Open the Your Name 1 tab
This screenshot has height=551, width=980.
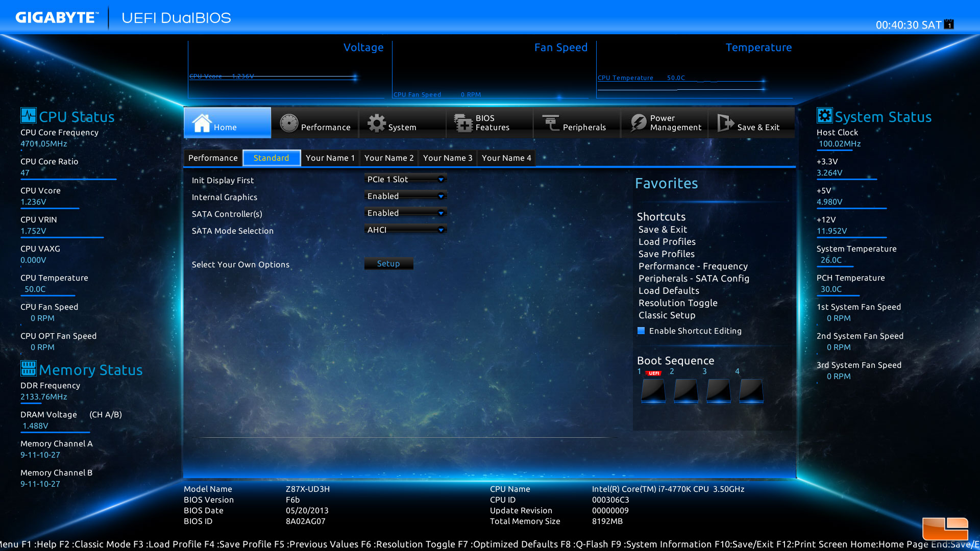[330, 158]
